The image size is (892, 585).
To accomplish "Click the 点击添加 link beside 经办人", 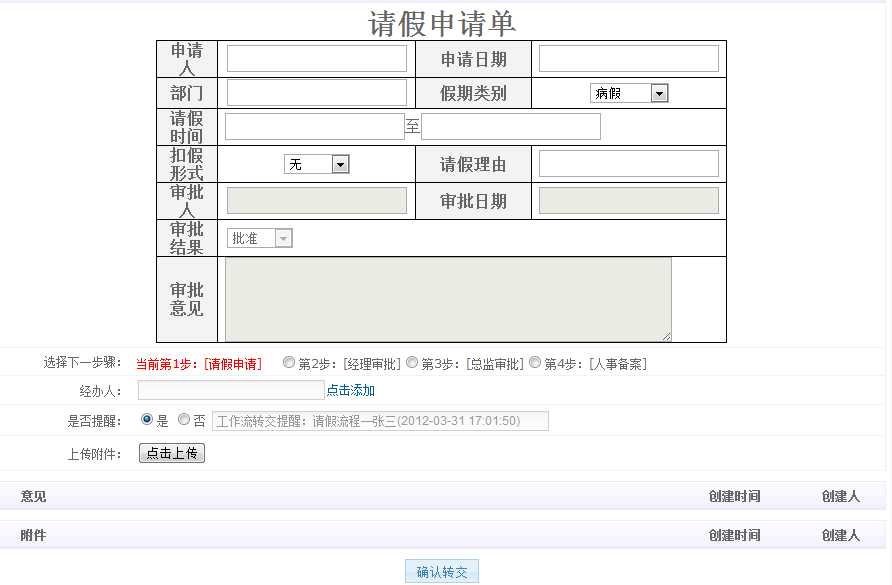I will point(352,390).
